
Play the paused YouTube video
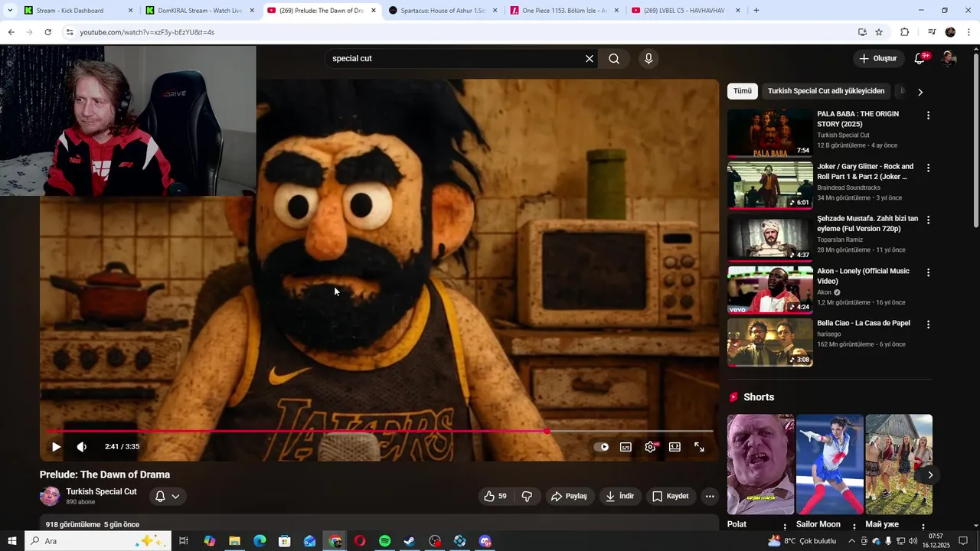click(56, 447)
